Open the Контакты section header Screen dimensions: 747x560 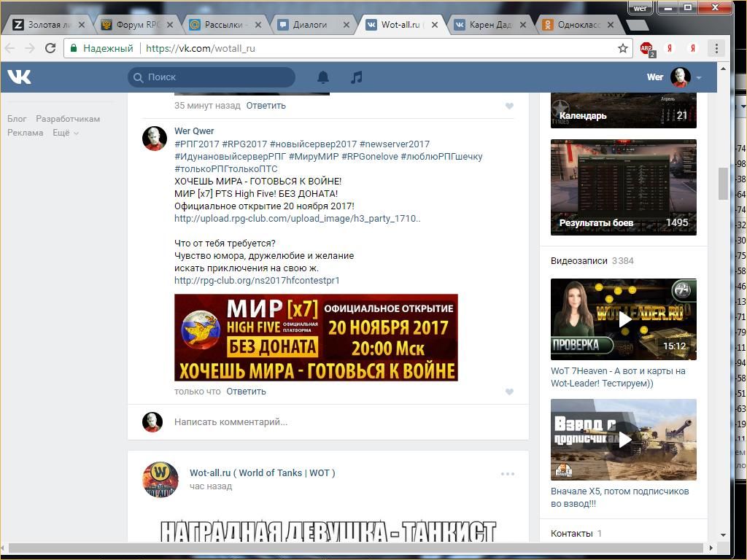572,534
